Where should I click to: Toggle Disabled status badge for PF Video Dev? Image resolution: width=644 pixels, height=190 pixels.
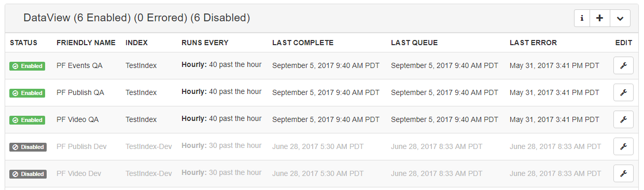coord(28,174)
